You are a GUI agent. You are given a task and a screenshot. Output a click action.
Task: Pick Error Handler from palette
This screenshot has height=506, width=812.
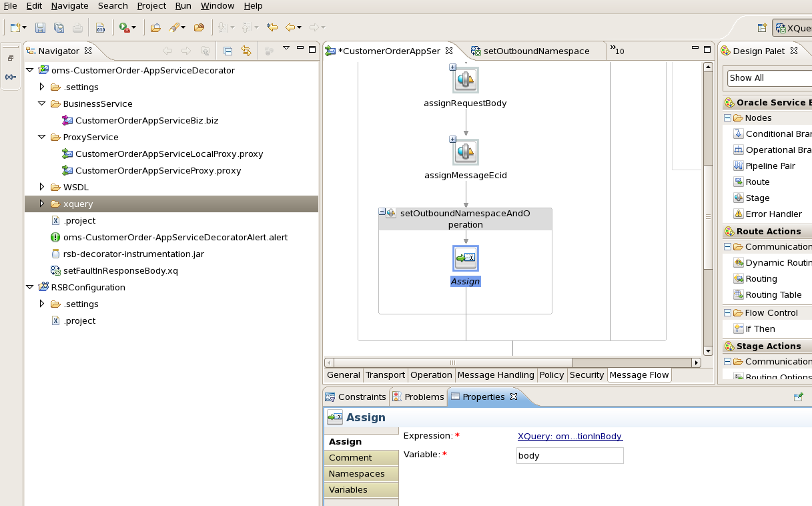767,214
